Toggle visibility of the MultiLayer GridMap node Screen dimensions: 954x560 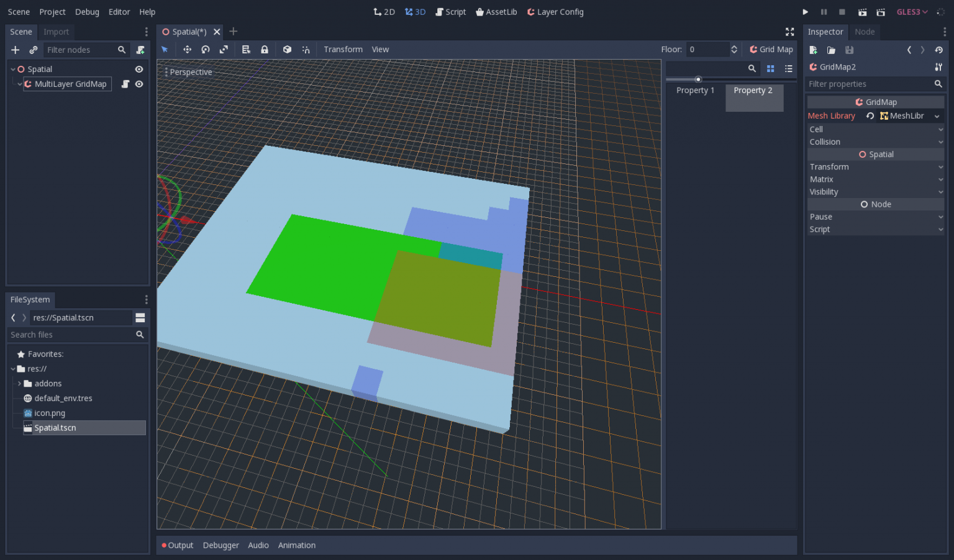click(139, 84)
